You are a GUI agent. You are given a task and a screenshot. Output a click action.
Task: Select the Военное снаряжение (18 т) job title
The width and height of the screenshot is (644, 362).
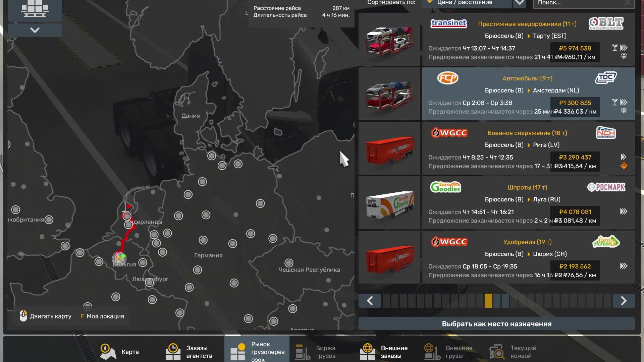click(x=527, y=133)
